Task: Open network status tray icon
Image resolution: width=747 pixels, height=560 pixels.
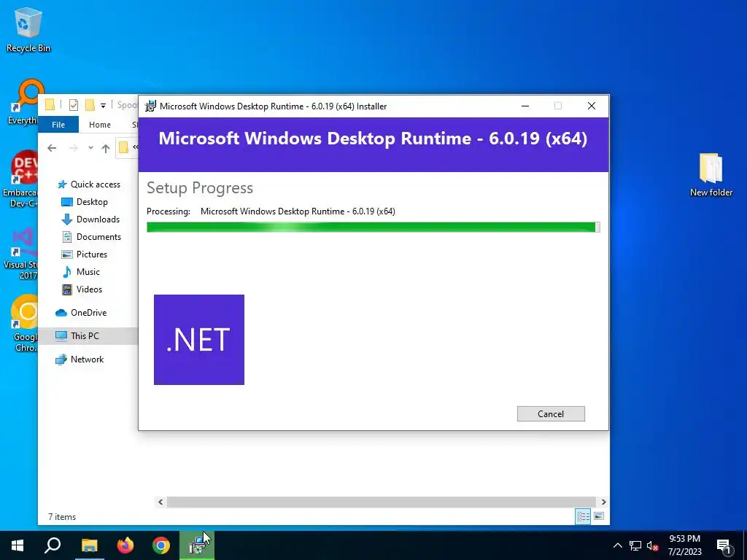Action: [635, 545]
